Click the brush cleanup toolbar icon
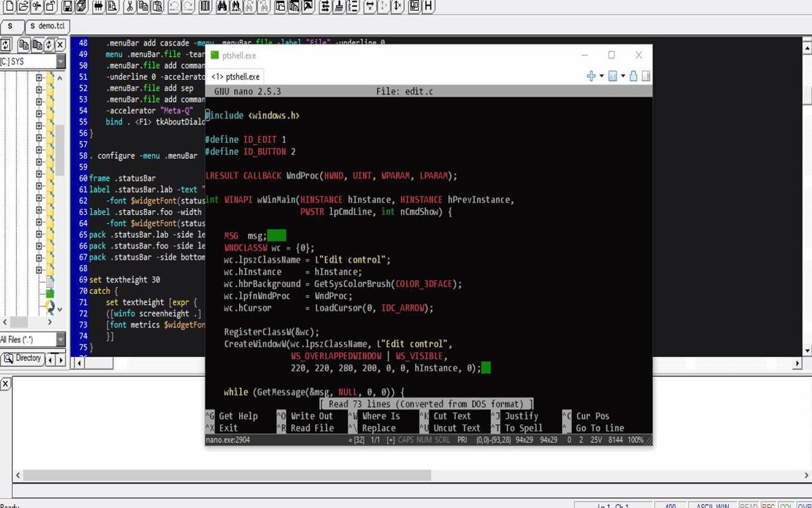812x508 pixels. tap(338, 7)
